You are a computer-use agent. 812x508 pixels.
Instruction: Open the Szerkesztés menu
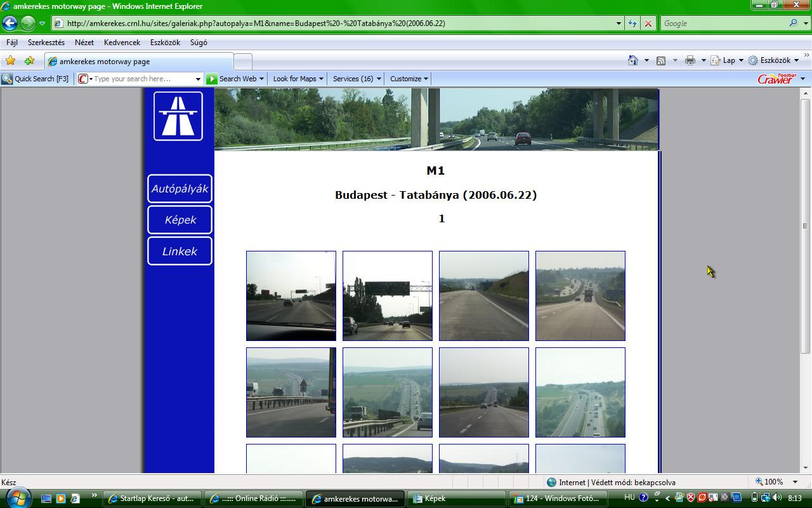[x=46, y=43]
